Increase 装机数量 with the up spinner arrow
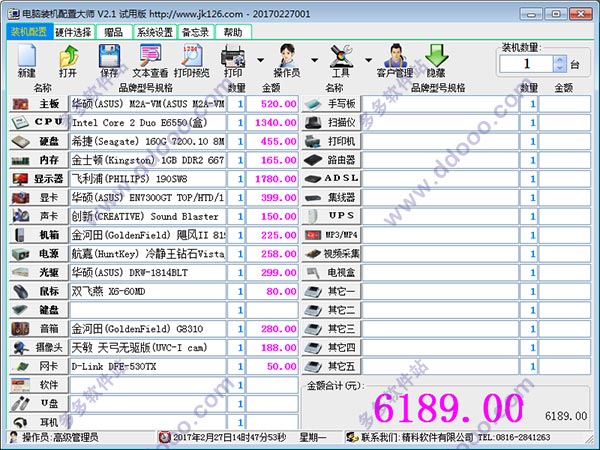Viewport: 600px width, 450px height. point(560,60)
